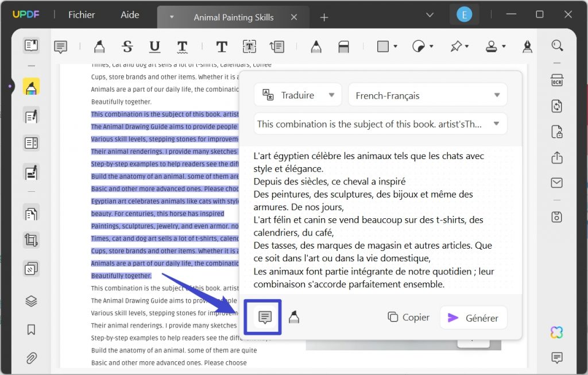Viewport: 588px width, 375px height.
Task: Select the Eraser tool
Action: pyautogui.click(x=343, y=47)
